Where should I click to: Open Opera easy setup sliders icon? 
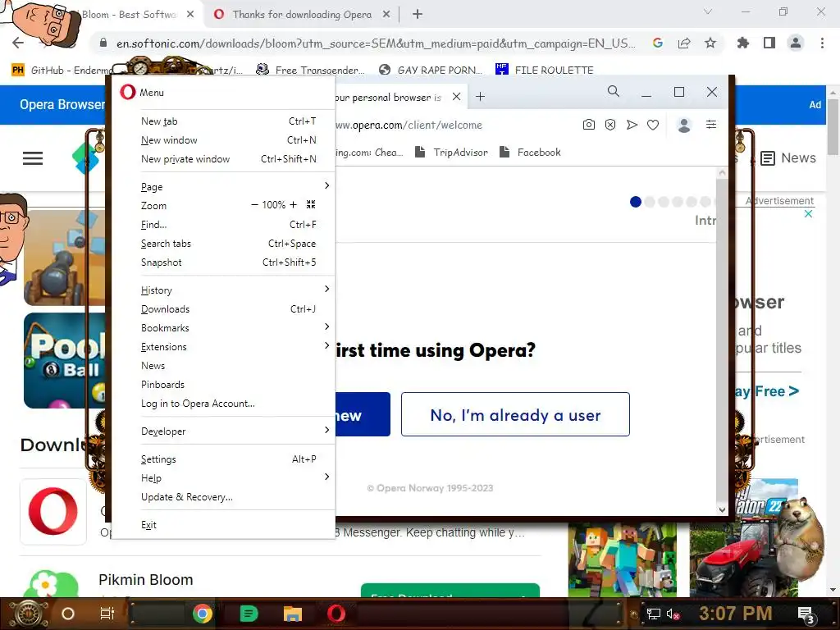(711, 125)
